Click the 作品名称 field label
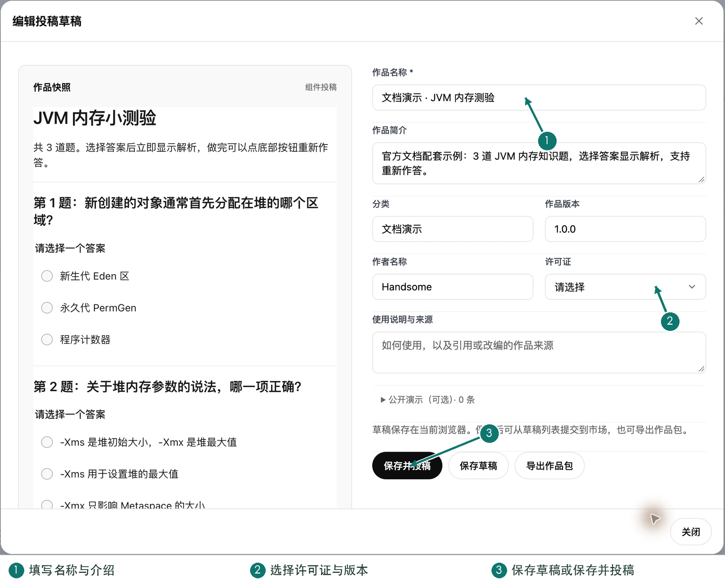725x588 pixels. (x=393, y=72)
